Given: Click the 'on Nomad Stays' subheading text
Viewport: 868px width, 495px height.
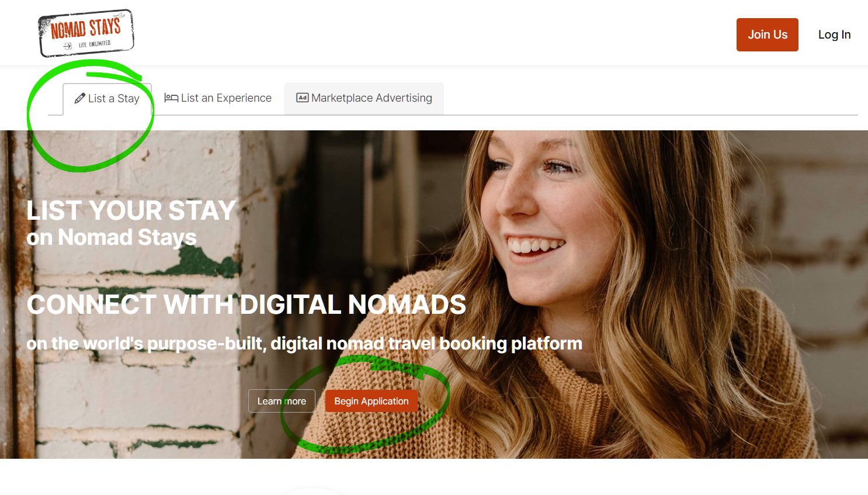Looking at the screenshot, I should (112, 237).
